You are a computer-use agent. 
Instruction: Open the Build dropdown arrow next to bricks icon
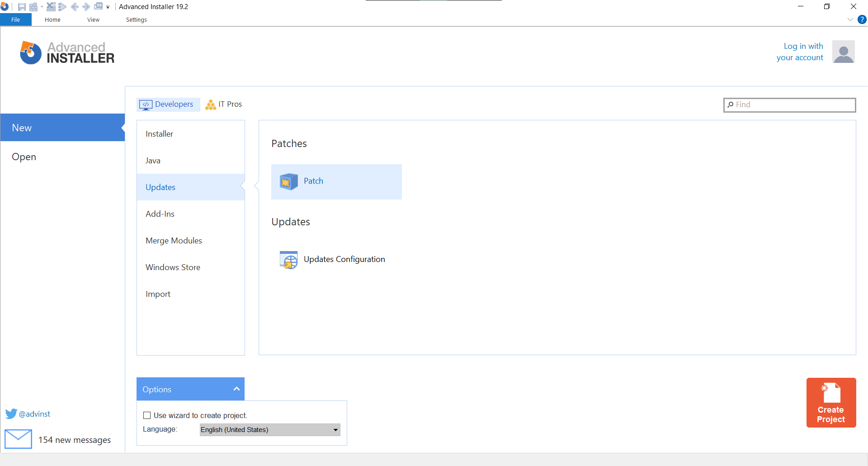[42, 7]
